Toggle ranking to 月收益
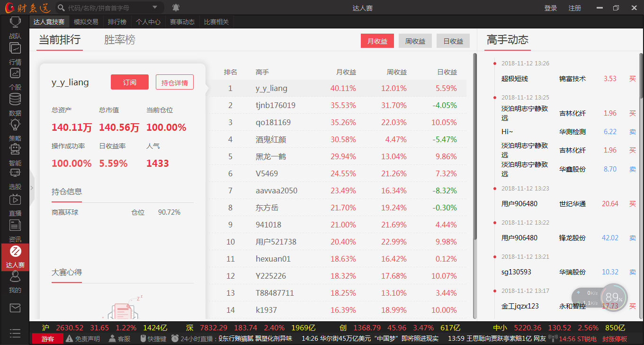Viewport: 644px width, 345px height. click(377, 41)
